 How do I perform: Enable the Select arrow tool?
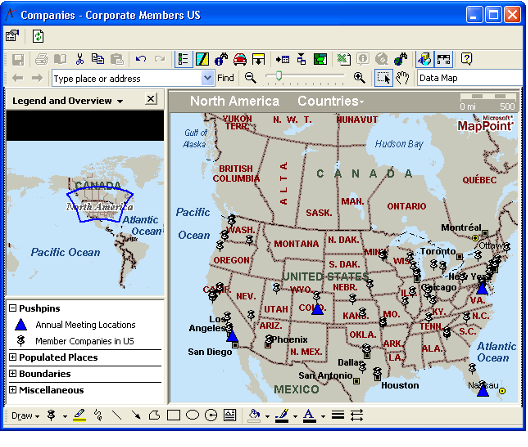(x=384, y=78)
